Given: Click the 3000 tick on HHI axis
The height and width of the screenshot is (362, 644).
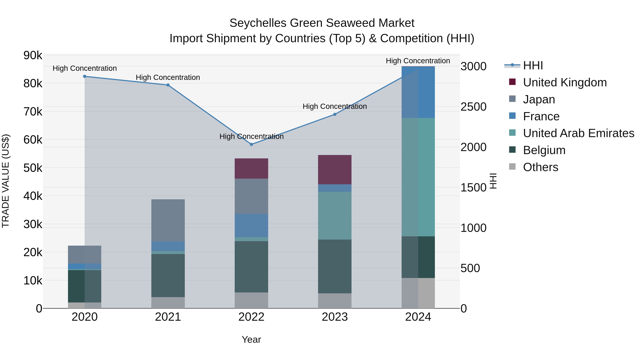Looking at the screenshot, I should (x=474, y=67).
